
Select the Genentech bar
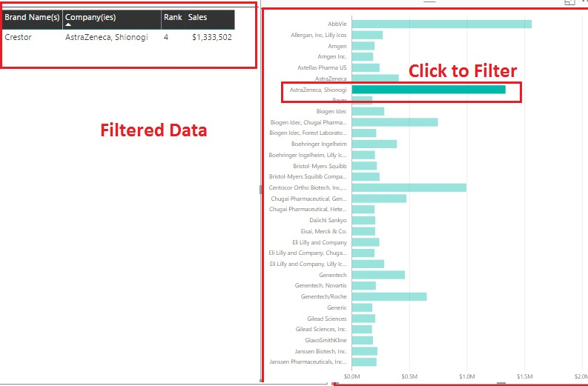tap(378, 275)
